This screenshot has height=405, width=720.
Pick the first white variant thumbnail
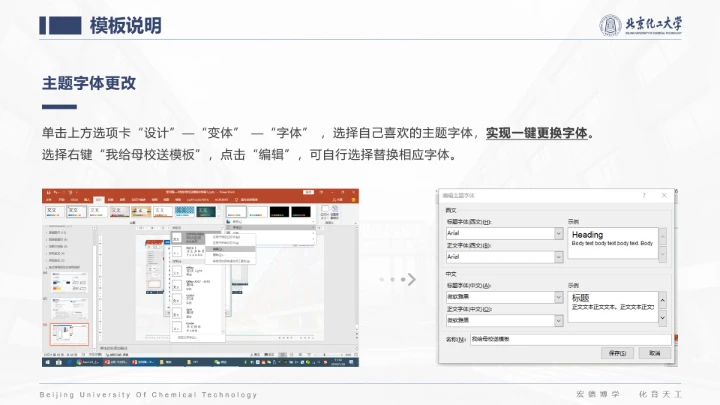[236, 212]
